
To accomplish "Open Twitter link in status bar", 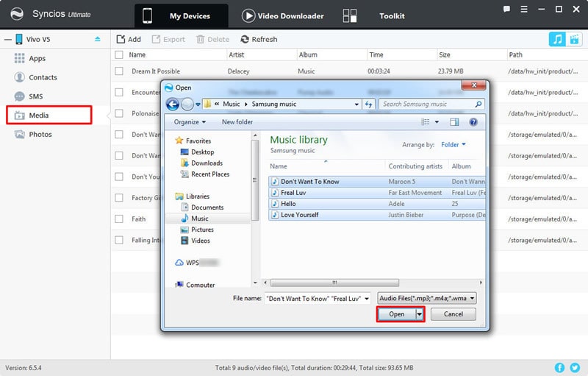I will [575, 368].
